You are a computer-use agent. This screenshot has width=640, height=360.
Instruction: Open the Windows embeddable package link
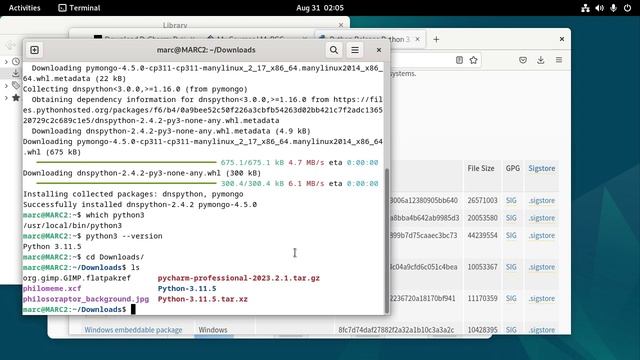pos(133,330)
